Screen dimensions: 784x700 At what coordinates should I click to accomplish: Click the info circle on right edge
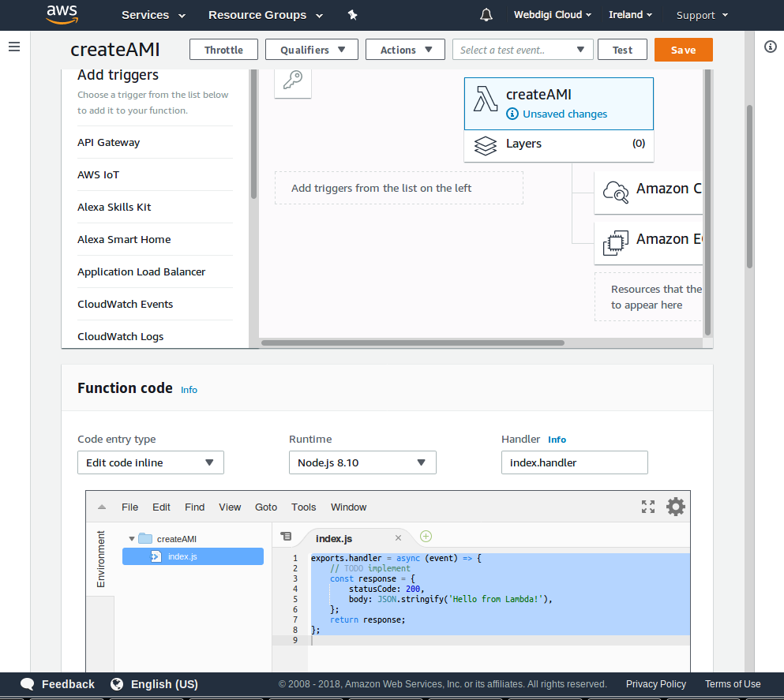point(771,47)
